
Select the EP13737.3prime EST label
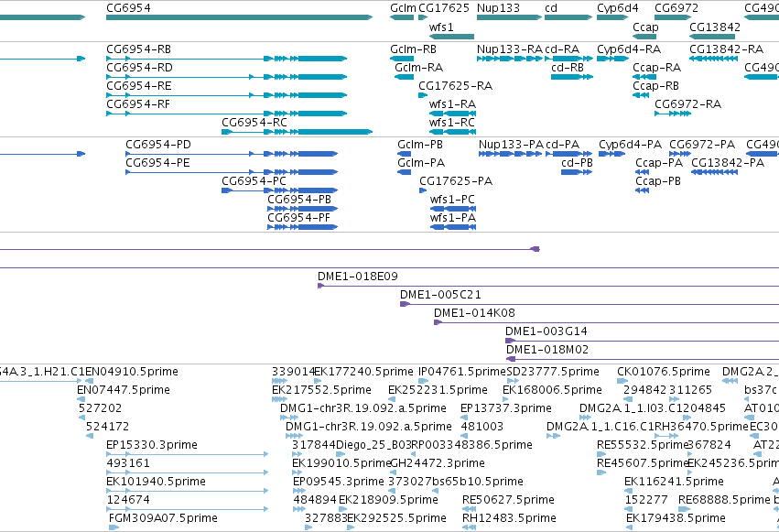click(x=506, y=408)
